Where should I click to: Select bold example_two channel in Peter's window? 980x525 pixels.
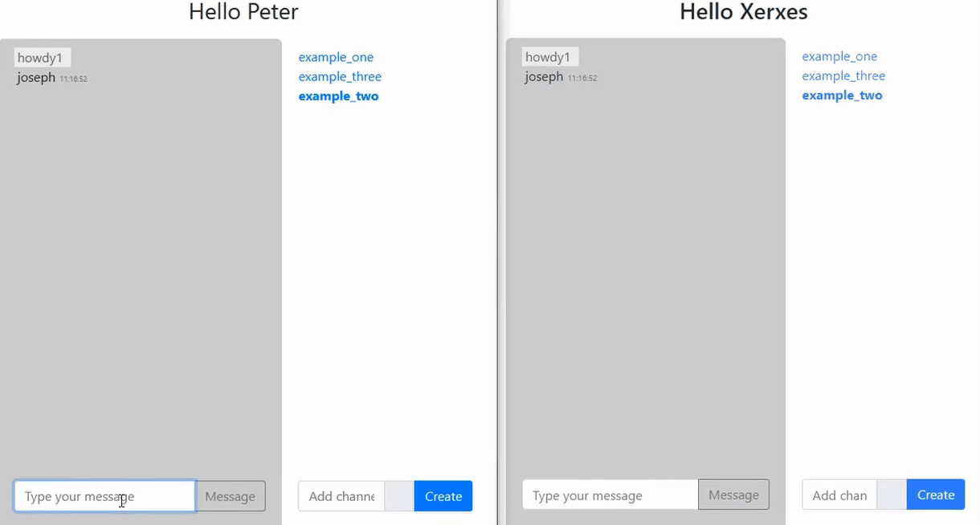338,96
